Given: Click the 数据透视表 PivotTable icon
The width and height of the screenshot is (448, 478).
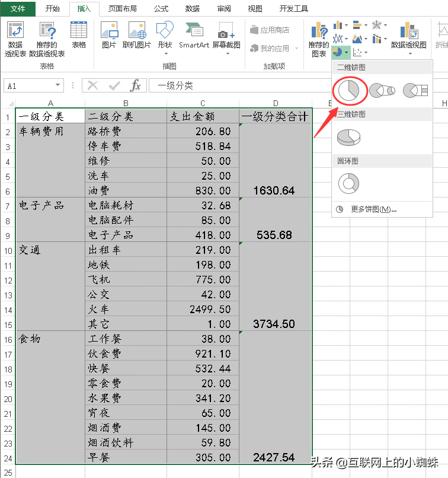Looking at the screenshot, I should tap(15, 38).
